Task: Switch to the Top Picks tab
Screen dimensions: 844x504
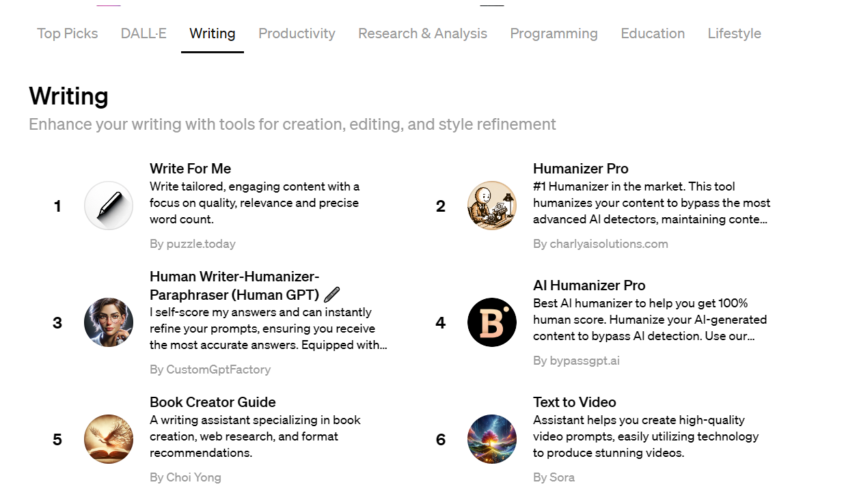Action: 68,33
